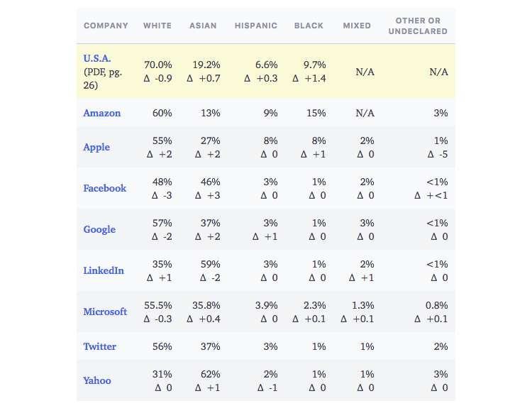
Task: Select Yahoo's 62% Asian cell
Action: pos(211,374)
